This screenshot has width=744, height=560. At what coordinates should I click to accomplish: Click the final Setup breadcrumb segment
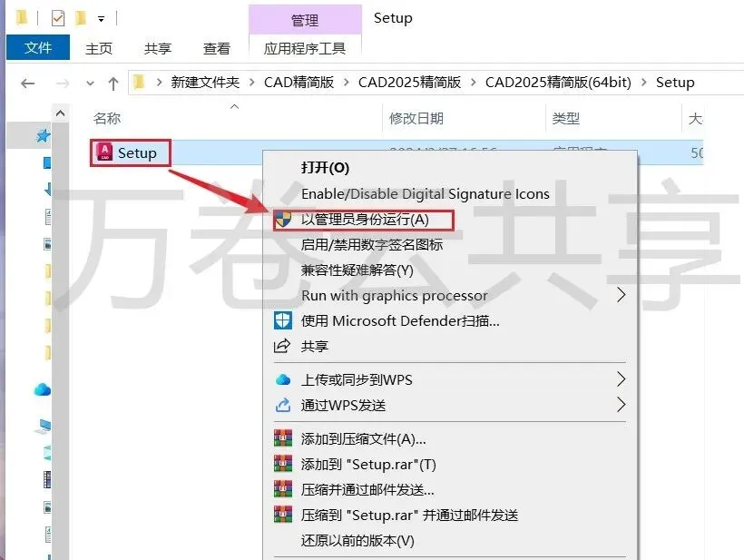click(x=675, y=82)
